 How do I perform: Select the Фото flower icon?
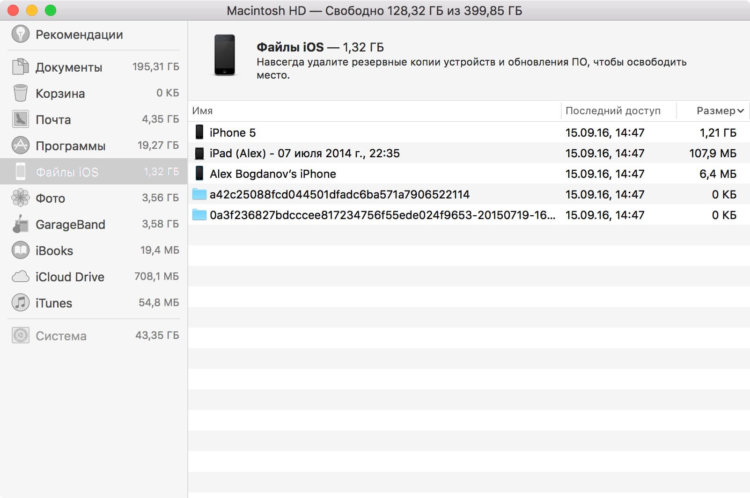coord(20,198)
